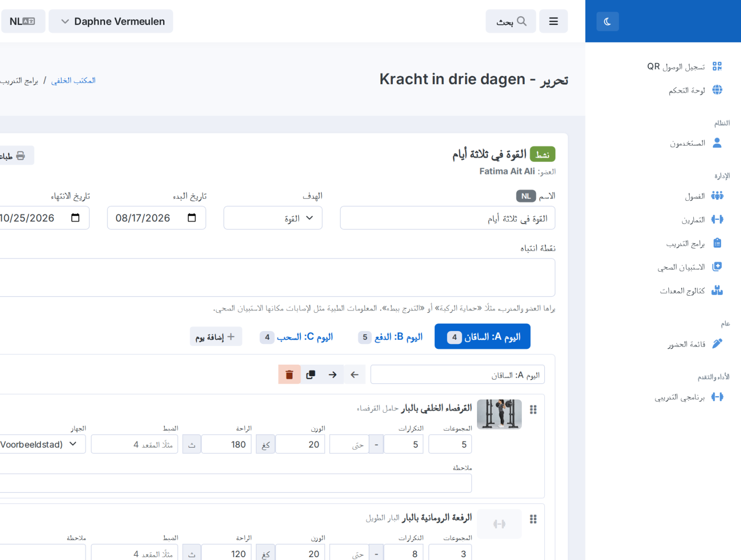Open the goal dropdown showing القوة

(273, 218)
